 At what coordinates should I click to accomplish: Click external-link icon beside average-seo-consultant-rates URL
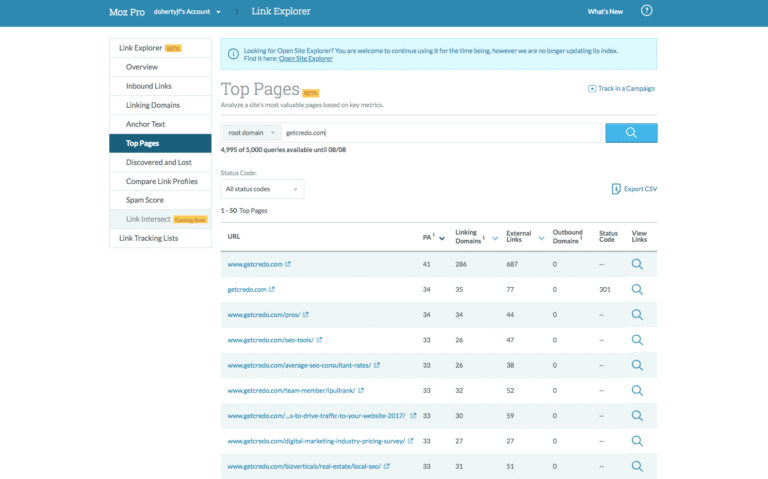(x=377, y=365)
